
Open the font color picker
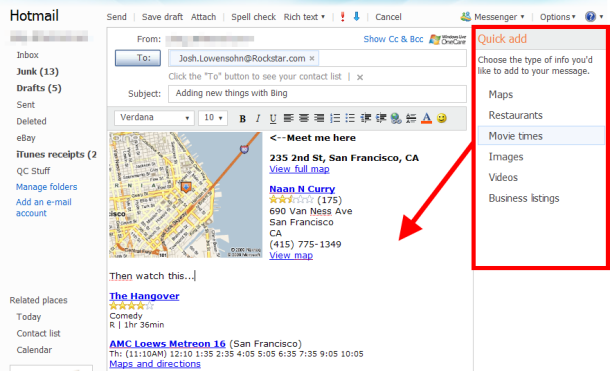point(426,118)
